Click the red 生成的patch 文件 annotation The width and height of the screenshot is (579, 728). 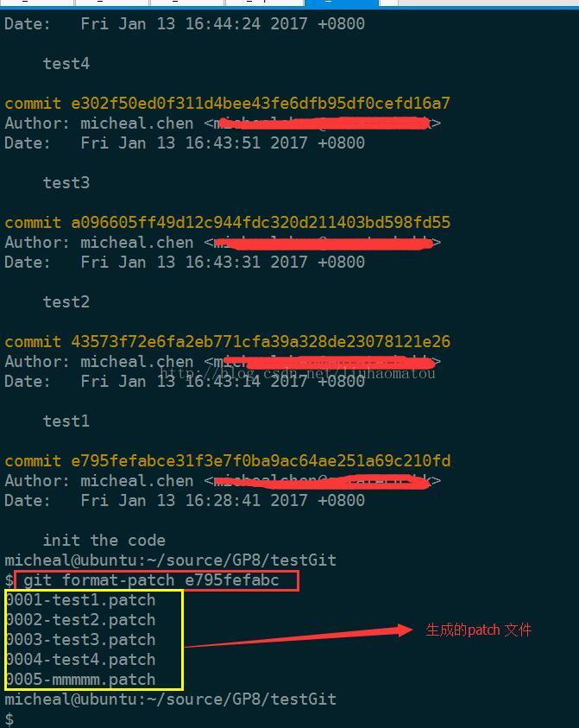pyautogui.click(x=478, y=630)
